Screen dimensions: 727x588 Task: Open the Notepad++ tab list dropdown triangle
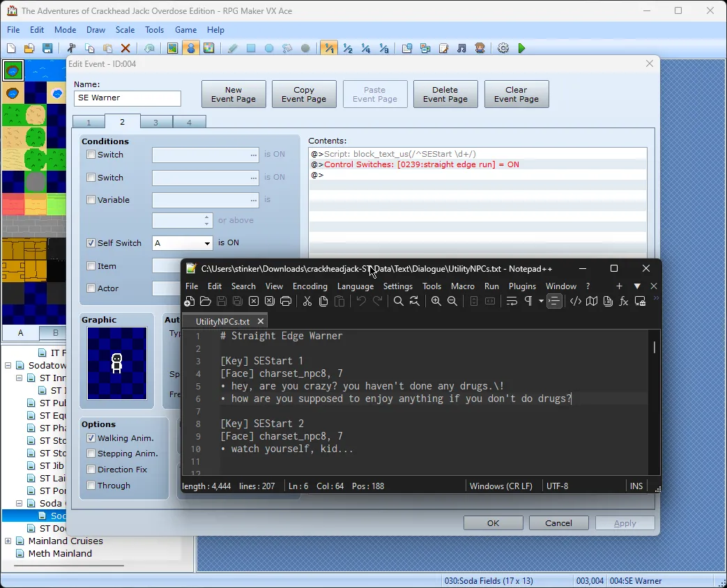637,286
